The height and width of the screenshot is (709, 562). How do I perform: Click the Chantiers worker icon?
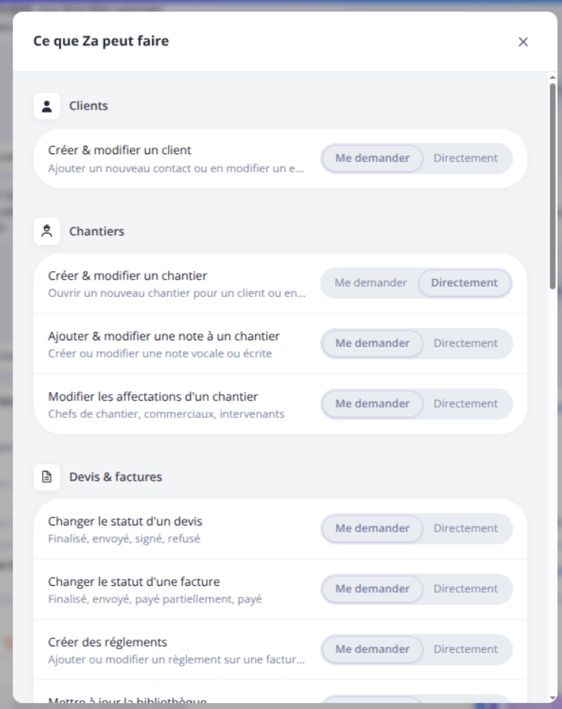[x=47, y=232]
